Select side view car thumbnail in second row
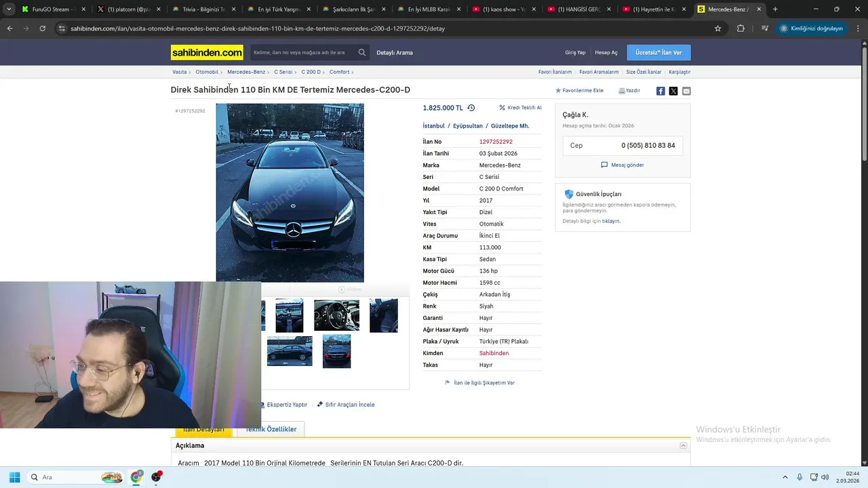Image resolution: width=868 pixels, height=488 pixels. (x=290, y=351)
